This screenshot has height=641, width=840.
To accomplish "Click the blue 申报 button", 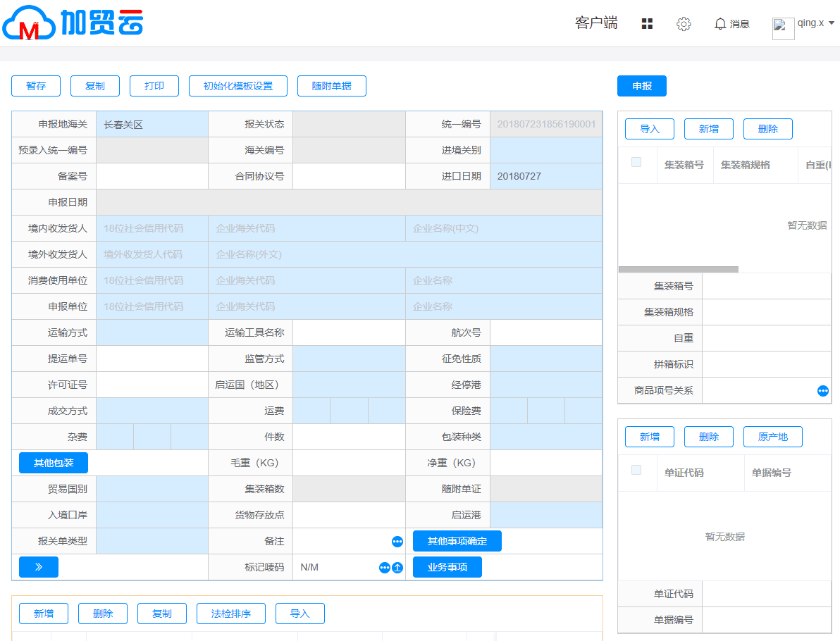I will pos(641,86).
